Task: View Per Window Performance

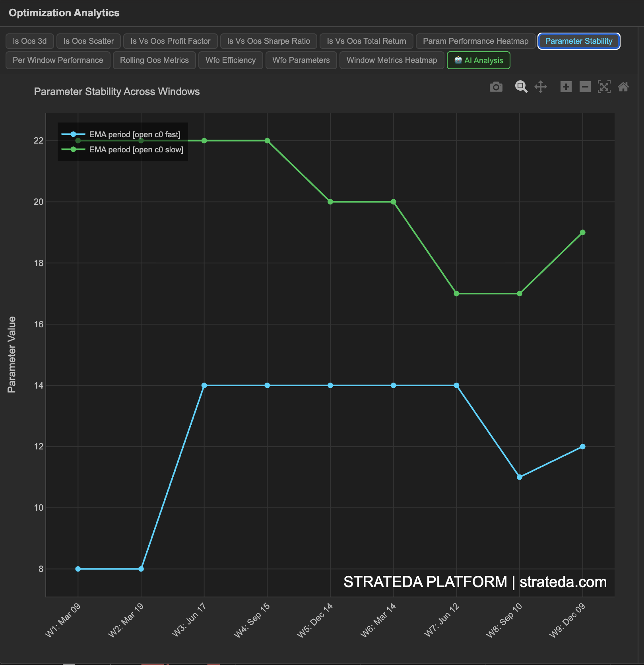Action: point(58,60)
